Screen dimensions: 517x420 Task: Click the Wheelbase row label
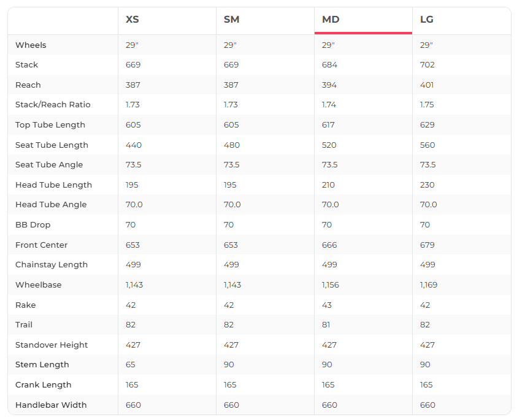tap(39, 285)
